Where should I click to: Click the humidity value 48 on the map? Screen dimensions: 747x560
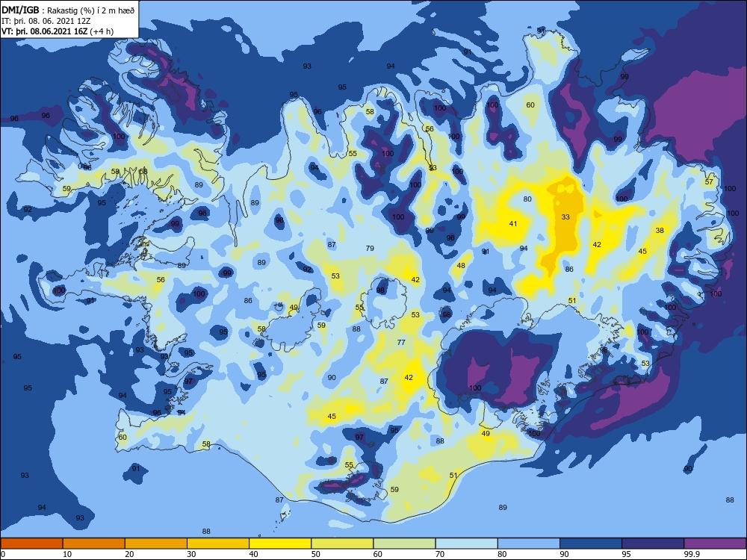(461, 266)
